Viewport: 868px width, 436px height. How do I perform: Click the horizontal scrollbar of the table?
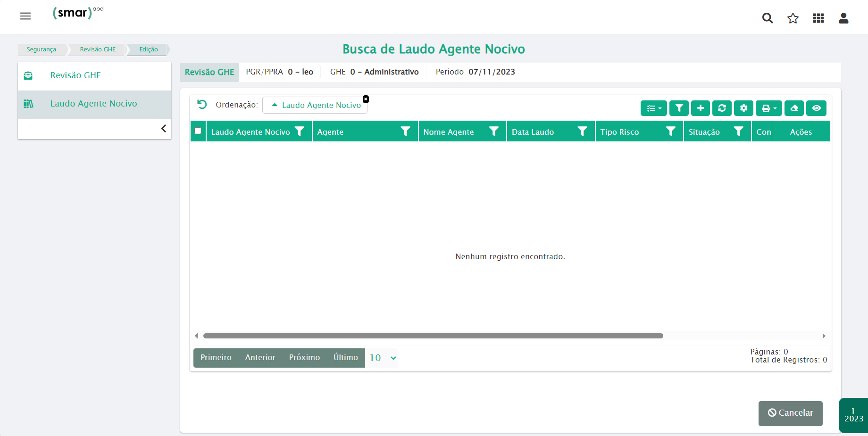point(433,336)
